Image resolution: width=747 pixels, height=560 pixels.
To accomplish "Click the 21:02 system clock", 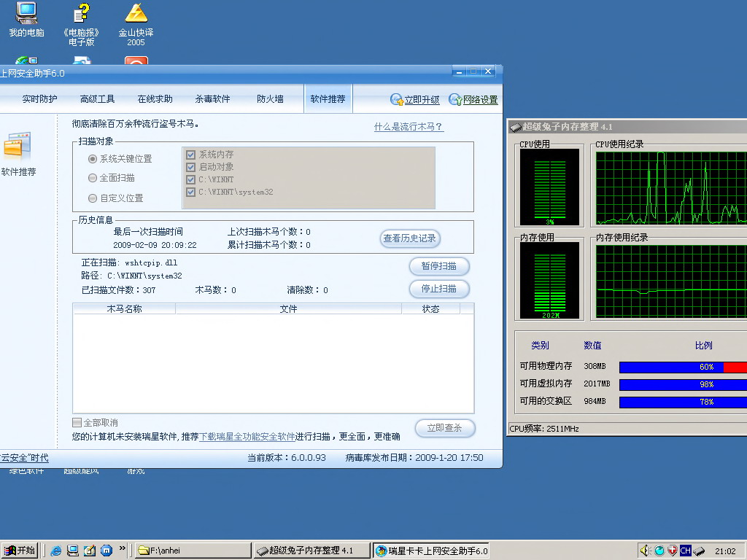I will point(725,551).
